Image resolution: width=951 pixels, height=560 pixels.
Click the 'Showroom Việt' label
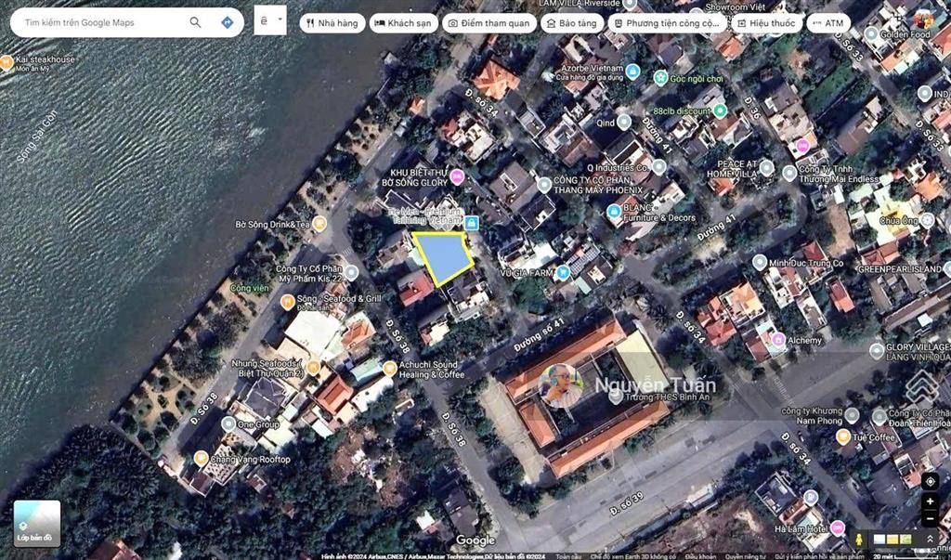[736, 7]
